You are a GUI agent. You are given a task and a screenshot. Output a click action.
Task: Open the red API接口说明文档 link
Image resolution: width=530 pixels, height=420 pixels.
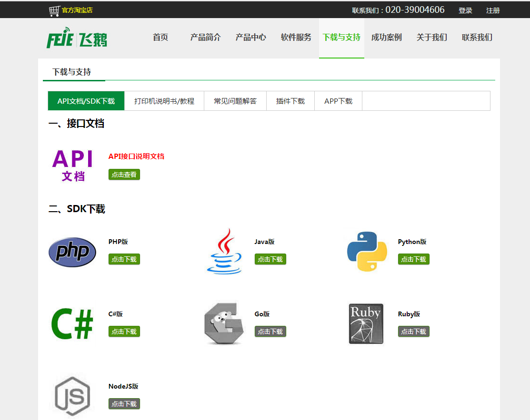click(x=136, y=156)
